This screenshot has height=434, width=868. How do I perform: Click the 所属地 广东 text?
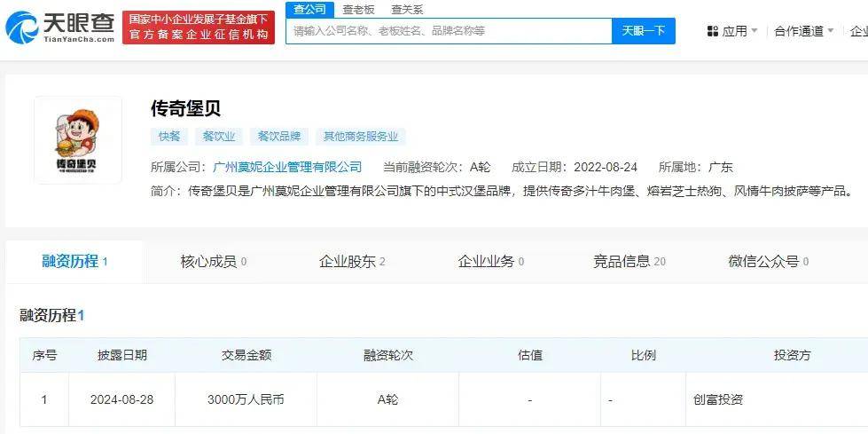pos(696,167)
